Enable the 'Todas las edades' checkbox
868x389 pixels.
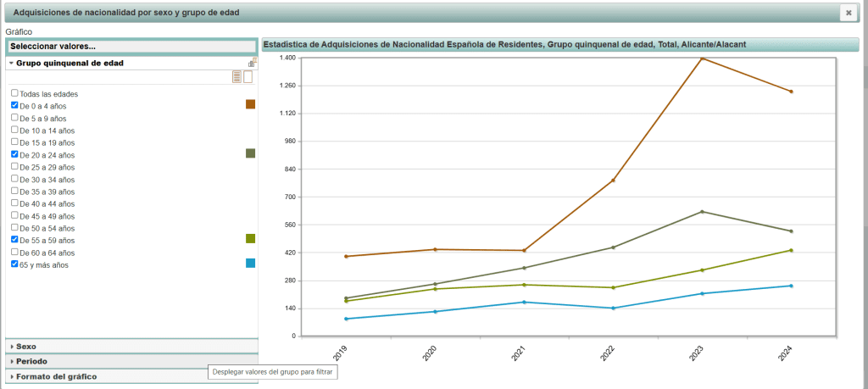pos(14,93)
